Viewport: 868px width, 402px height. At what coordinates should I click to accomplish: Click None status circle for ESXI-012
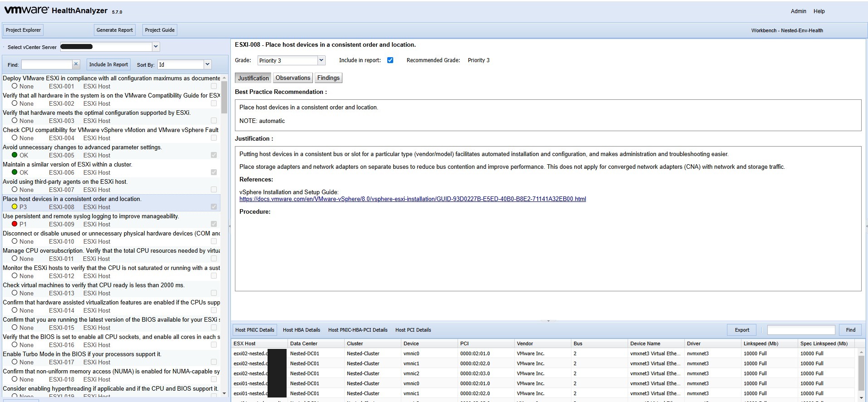(15, 276)
